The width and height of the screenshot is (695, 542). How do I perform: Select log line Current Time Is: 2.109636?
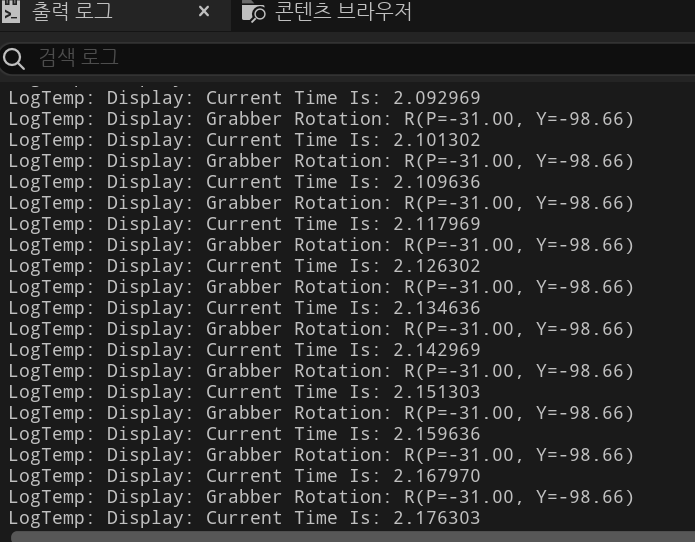[244, 182]
